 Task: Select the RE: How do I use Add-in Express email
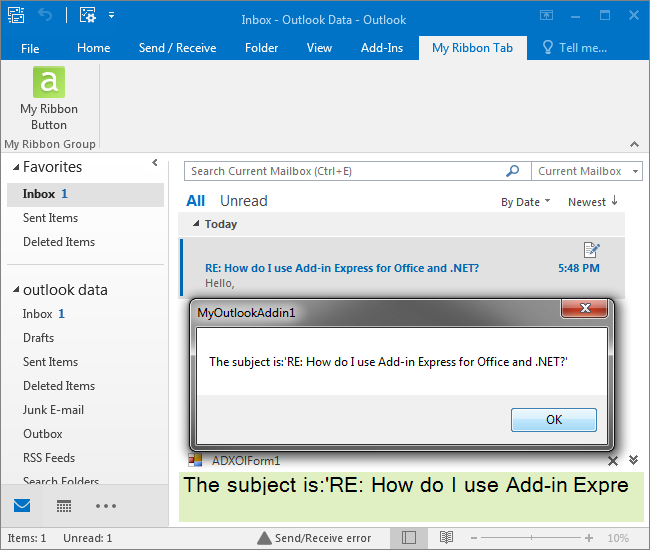pyautogui.click(x=402, y=267)
